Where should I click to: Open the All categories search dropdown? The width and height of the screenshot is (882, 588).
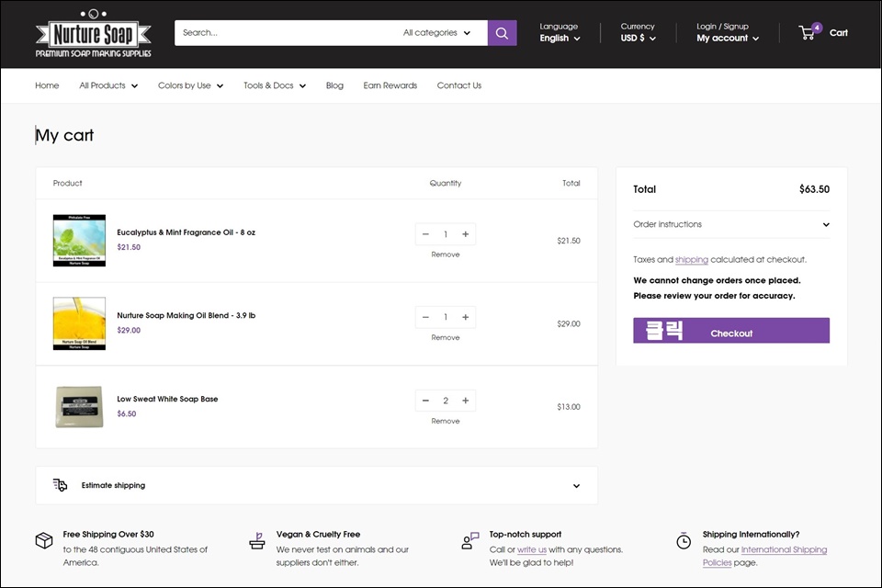(x=436, y=33)
